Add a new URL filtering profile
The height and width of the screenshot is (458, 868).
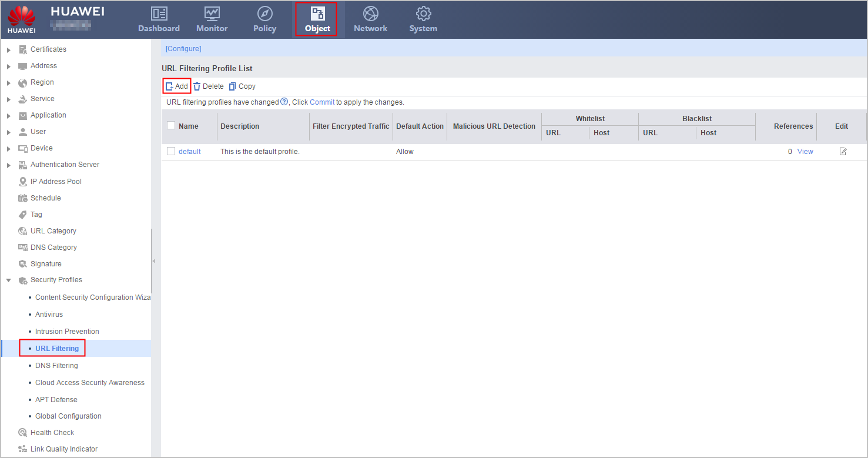177,86
